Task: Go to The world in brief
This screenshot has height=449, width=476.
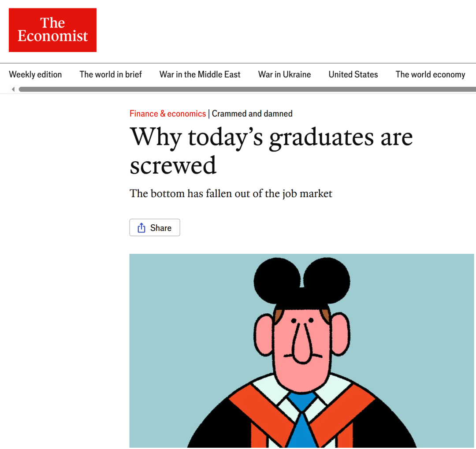Action: click(111, 74)
